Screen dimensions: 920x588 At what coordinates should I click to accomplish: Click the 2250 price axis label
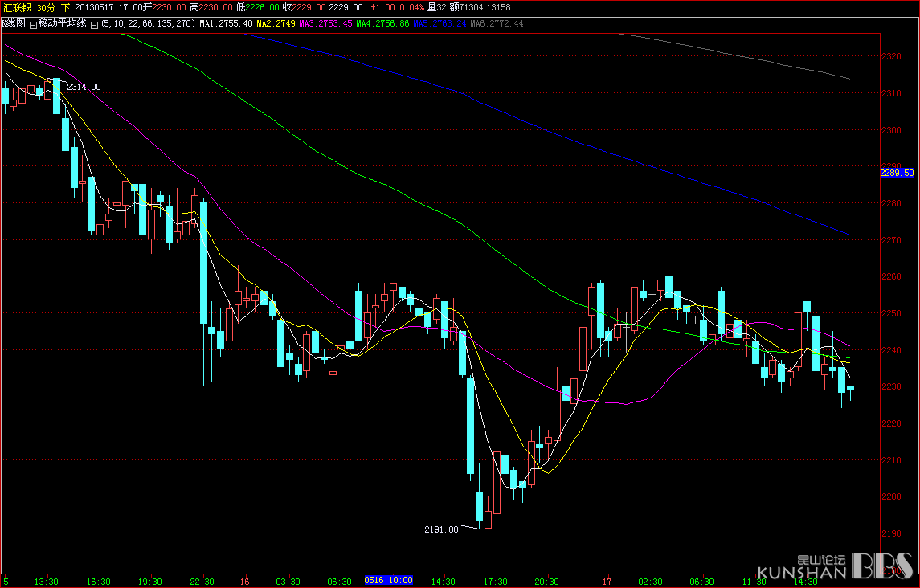(x=891, y=313)
